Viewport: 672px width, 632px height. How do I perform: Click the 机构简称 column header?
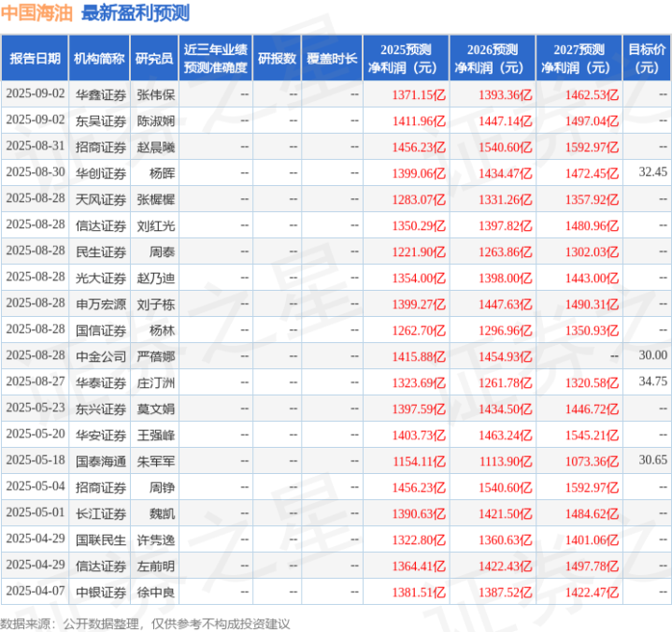click(x=99, y=58)
